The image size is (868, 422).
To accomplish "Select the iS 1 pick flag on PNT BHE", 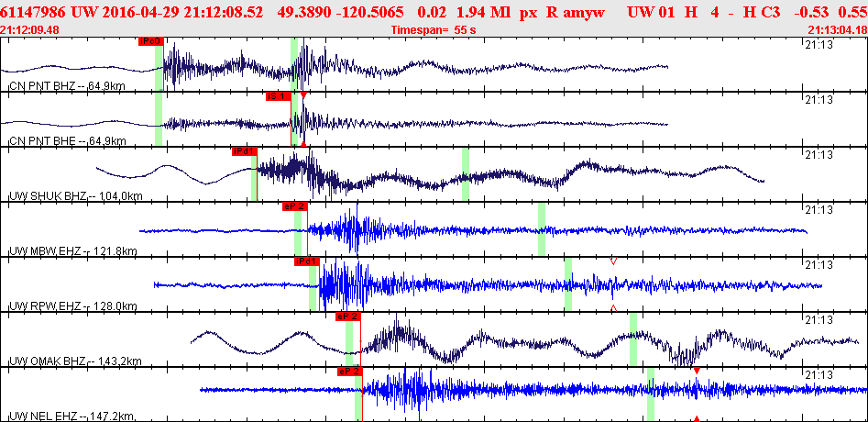I will 278,96.
